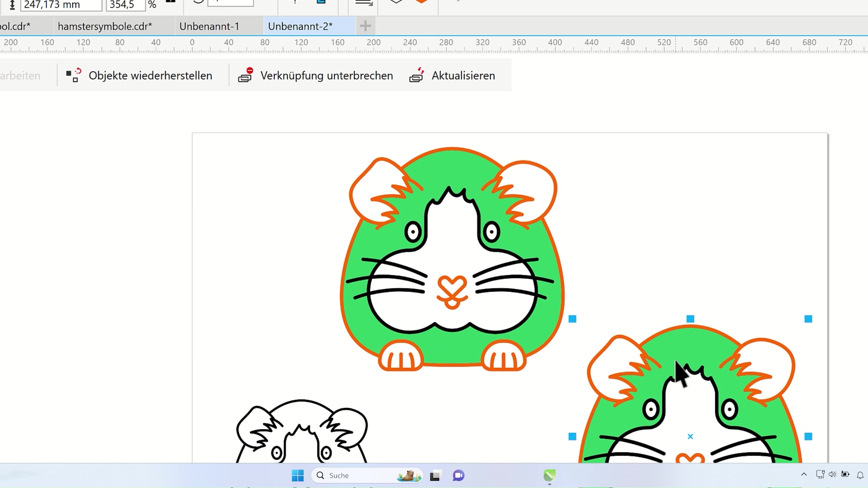This screenshot has width=868, height=488.
Task: Click the Objekte wiederherstellen icon
Action: pos(74,75)
